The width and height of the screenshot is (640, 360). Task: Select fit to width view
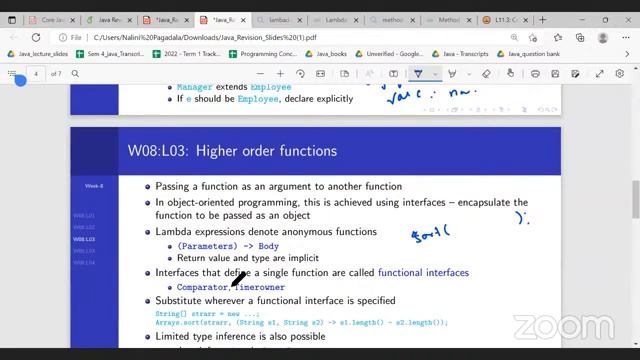click(320, 74)
